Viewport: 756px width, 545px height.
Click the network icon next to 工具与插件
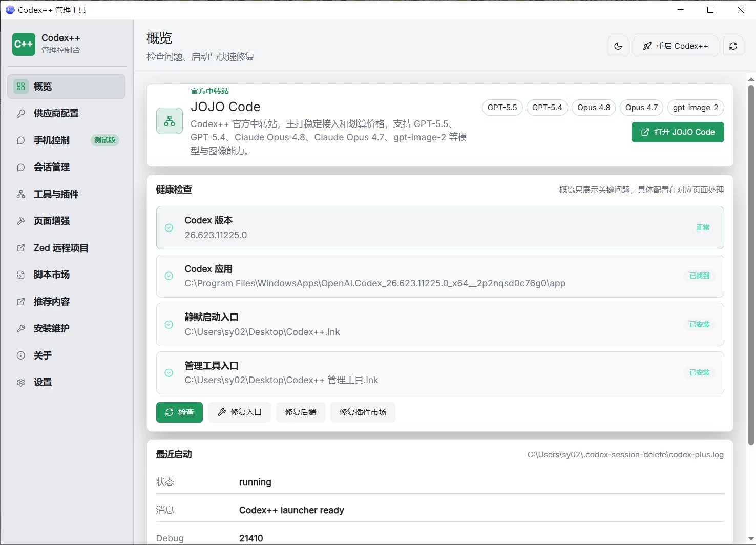click(21, 194)
